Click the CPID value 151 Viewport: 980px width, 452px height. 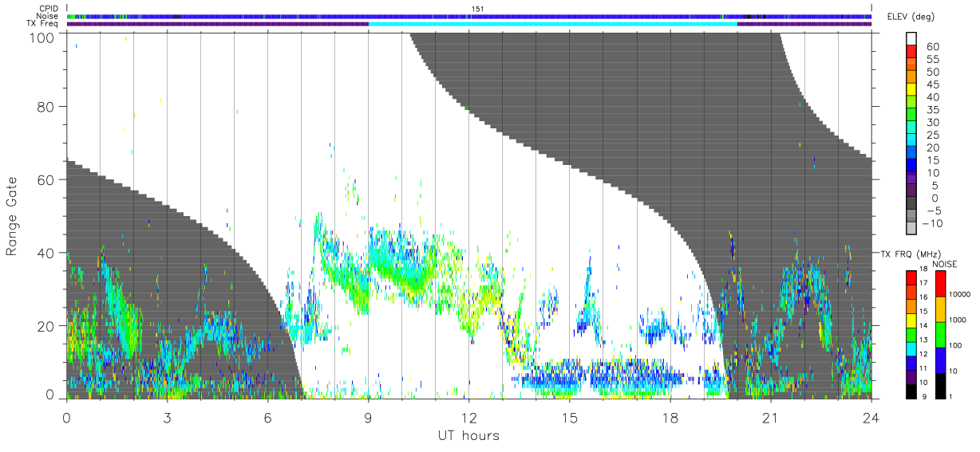click(x=479, y=9)
